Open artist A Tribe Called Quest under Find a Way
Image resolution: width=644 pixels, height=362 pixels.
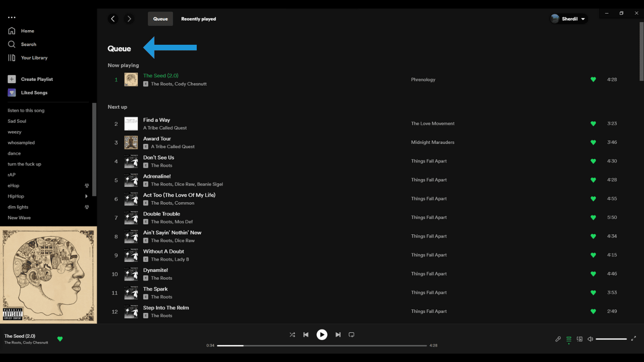(x=165, y=128)
